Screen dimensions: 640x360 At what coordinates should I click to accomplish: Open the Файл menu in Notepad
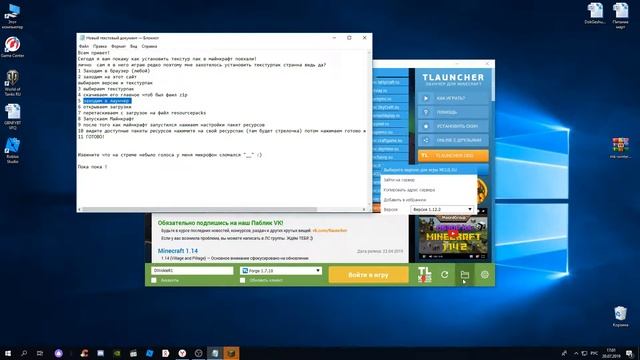(84, 47)
